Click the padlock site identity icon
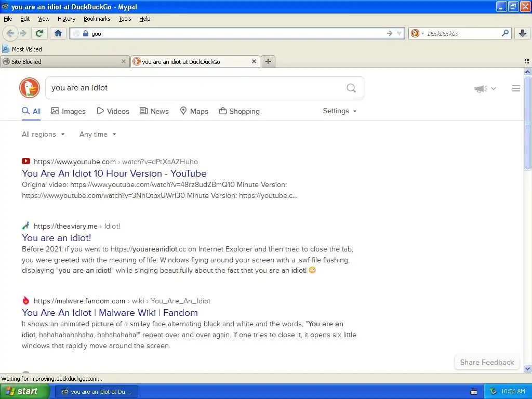 pyautogui.click(x=86, y=34)
